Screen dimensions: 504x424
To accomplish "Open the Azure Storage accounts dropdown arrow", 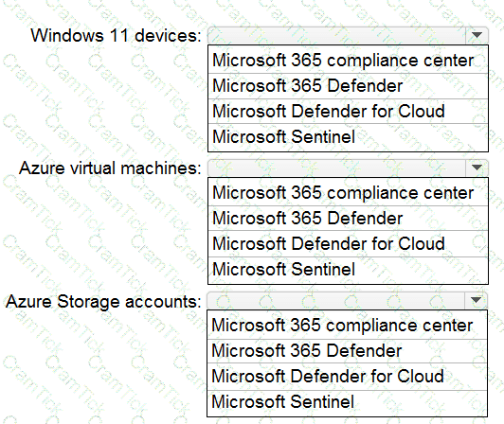I will tap(476, 300).
